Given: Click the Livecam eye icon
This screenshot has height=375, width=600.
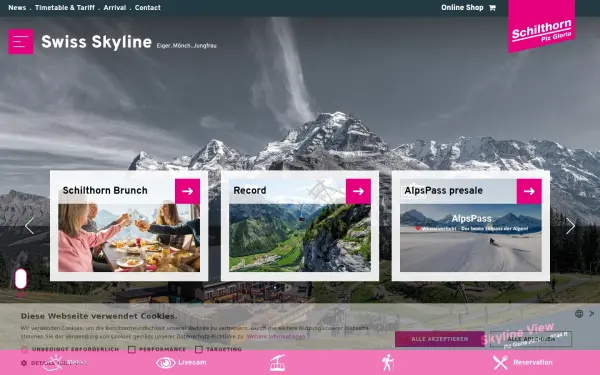Looking at the screenshot, I should 166,363.
